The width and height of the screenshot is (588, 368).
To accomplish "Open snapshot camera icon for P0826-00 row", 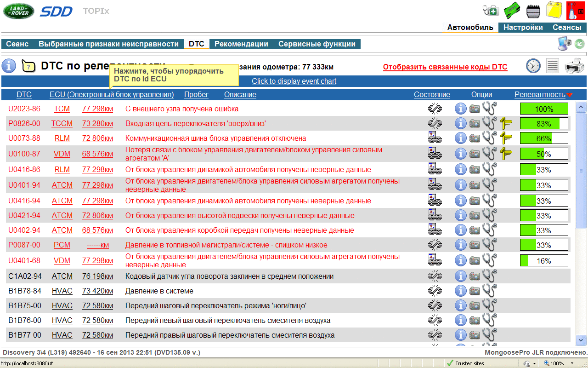I will 475,124.
